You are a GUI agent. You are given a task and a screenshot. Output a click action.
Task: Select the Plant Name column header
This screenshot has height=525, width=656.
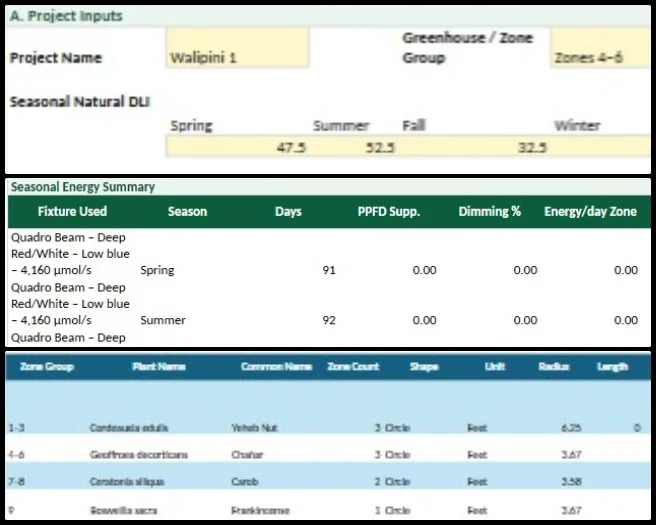[x=159, y=366]
